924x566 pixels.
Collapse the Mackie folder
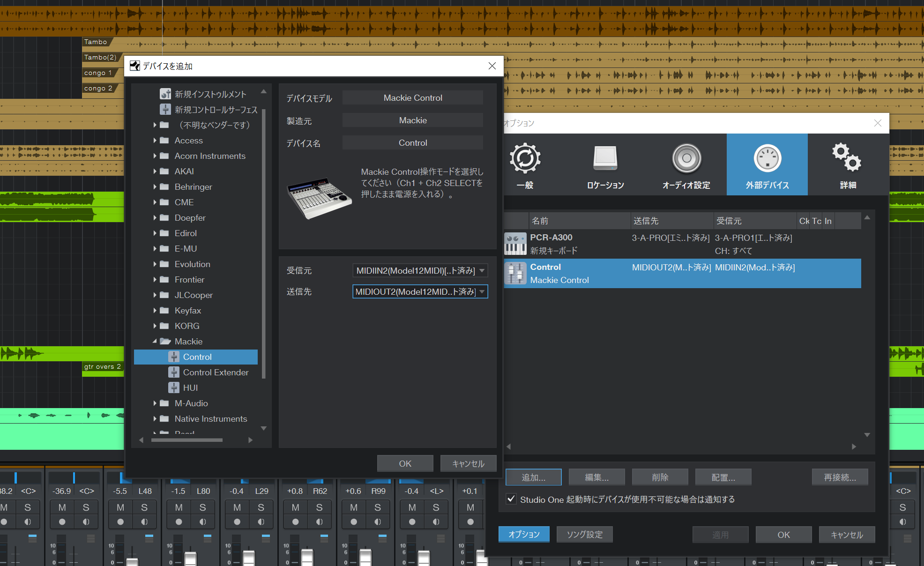tap(155, 341)
